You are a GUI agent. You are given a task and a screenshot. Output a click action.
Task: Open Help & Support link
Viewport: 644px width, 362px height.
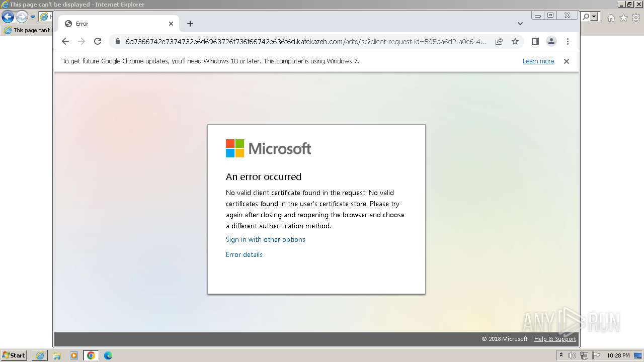click(x=555, y=339)
